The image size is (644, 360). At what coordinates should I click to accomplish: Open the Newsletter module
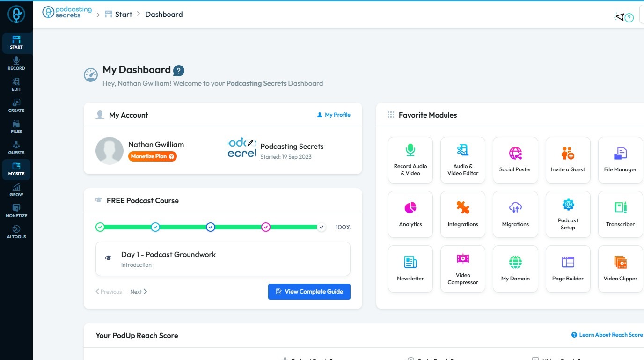click(x=410, y=269)
